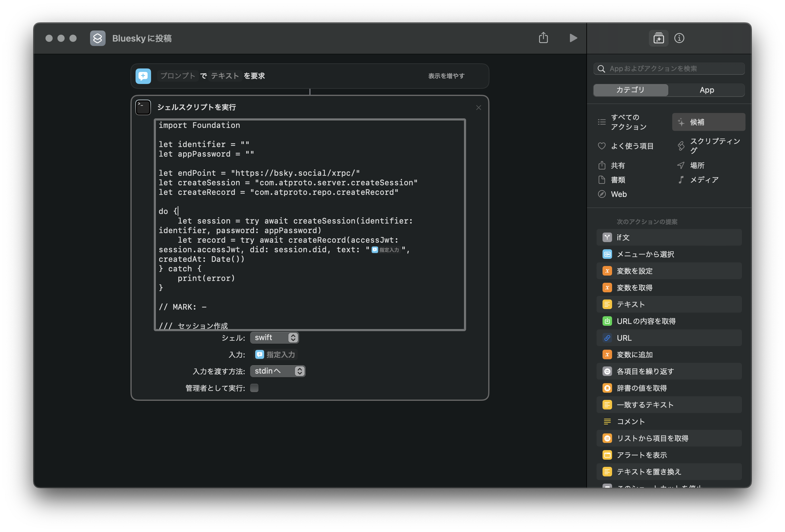Screen dimensions: 785x532
Task: Toggle Run as Administrator checkbox
Action: tap(254, 388)
